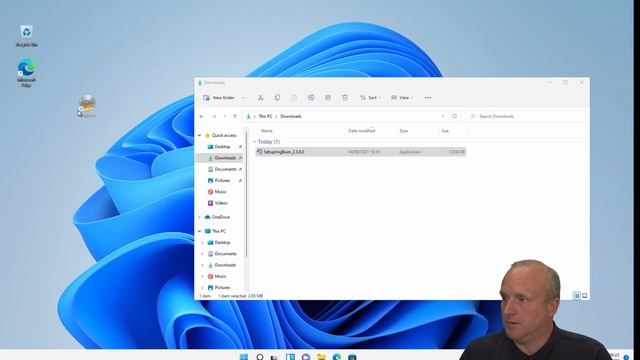
Task: Expand Documents under This PC
Action: (202, 254)
